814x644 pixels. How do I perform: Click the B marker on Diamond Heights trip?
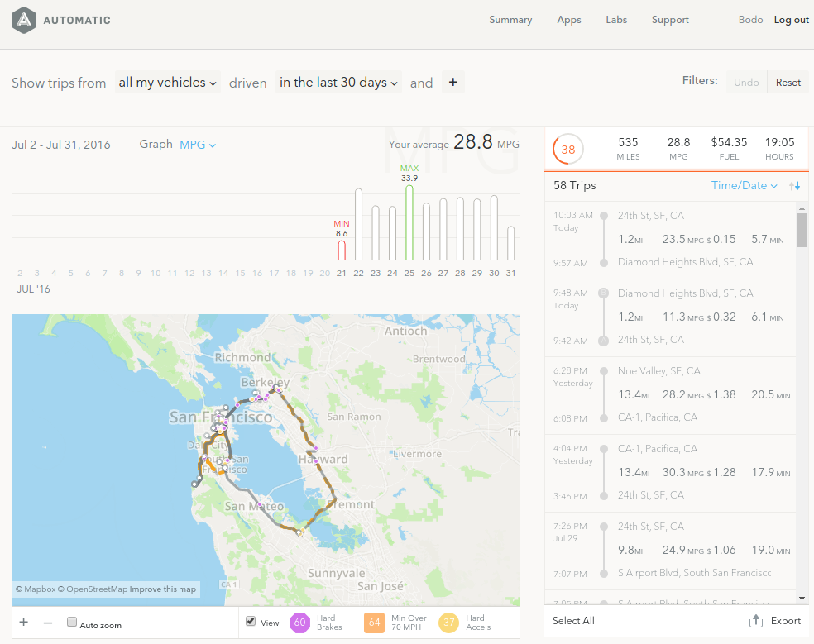point(603,293)
